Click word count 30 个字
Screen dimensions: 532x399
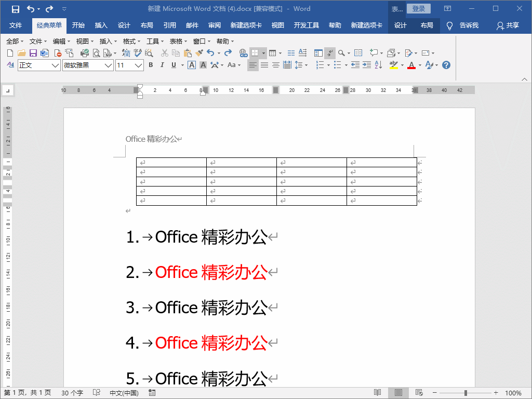click(72, 393)
